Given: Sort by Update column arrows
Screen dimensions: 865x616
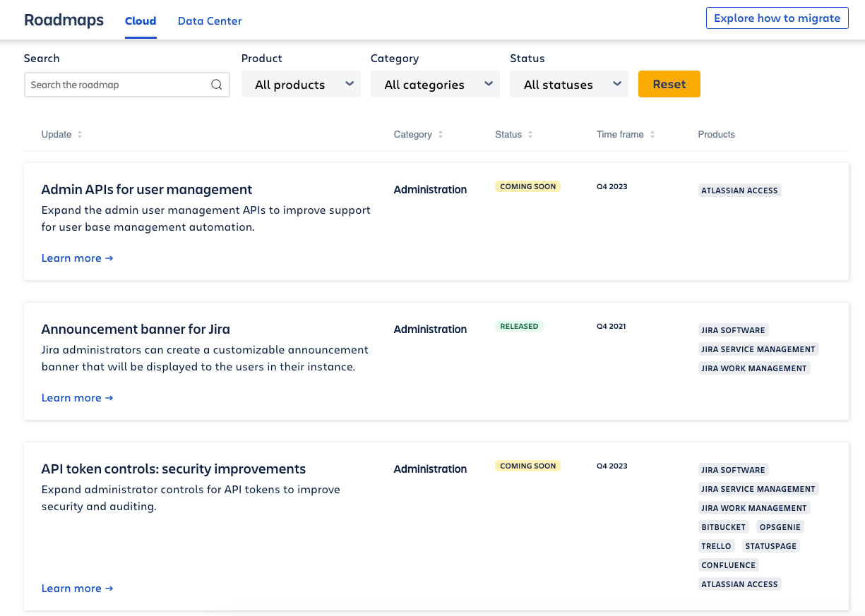Looking at the screenshot, I should (80, 135).
